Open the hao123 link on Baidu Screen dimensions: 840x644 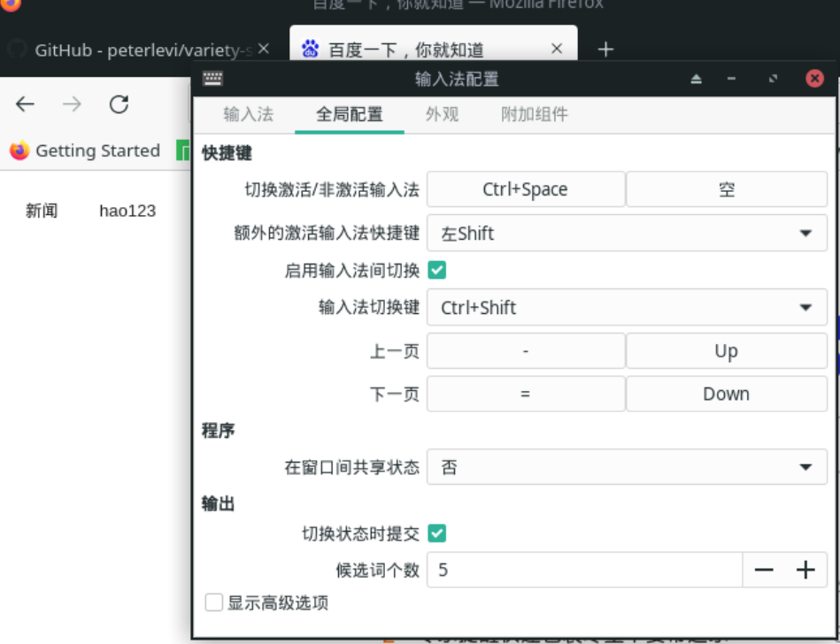[127, 211]
